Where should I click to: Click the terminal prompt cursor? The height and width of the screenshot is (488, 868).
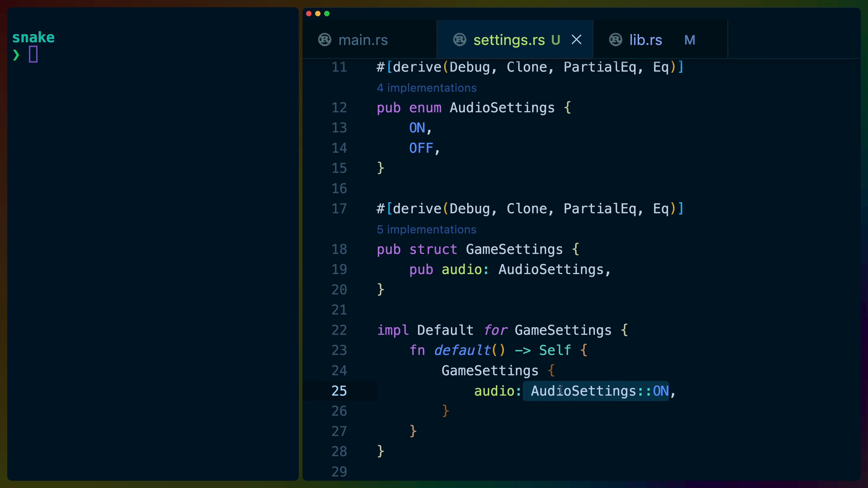click(x=33, y=54)
